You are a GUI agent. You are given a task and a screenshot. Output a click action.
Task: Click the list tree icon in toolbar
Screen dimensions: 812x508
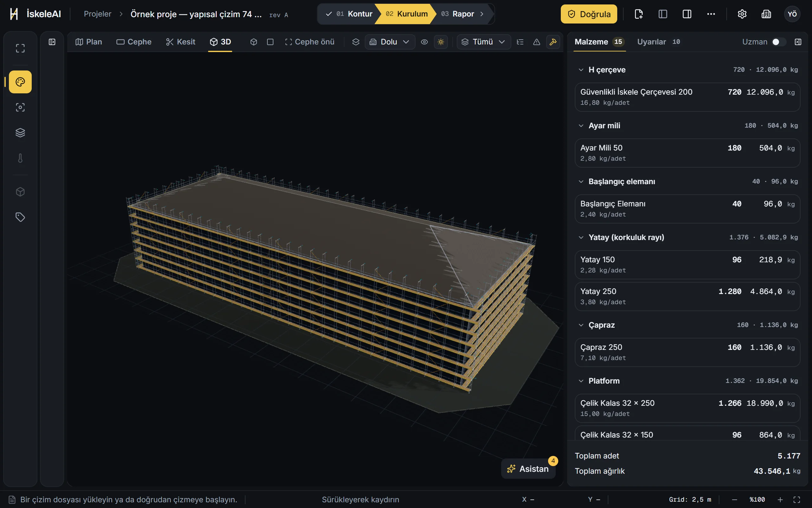(x=520, y=42)
